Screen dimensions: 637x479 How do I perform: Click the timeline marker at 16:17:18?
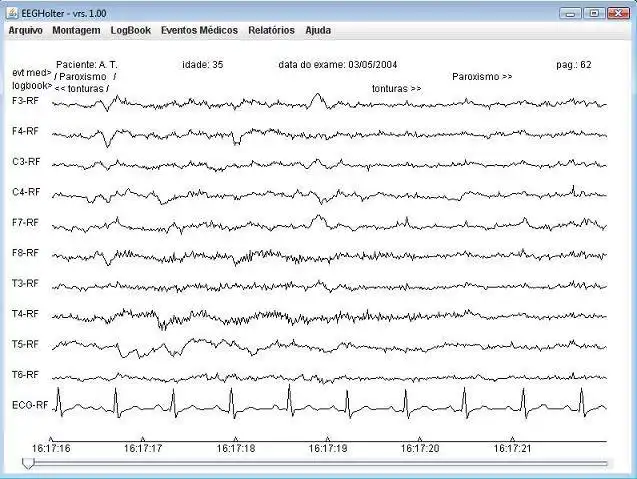[x=236, y=439]
